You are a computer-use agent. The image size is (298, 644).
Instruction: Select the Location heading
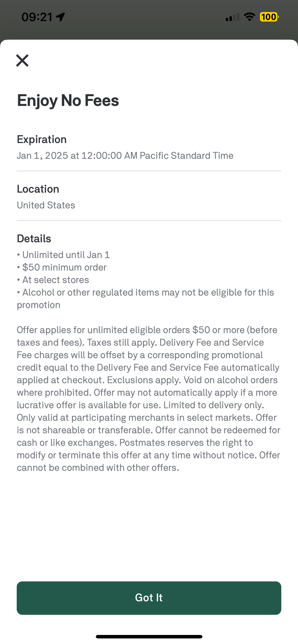(x=38, y=189)
